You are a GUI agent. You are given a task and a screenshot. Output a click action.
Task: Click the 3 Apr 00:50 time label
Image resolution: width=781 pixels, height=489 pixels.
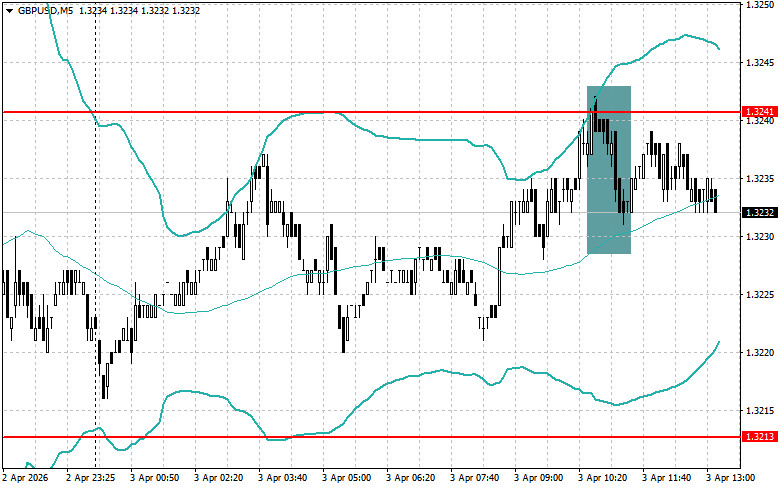click(155, 478)
